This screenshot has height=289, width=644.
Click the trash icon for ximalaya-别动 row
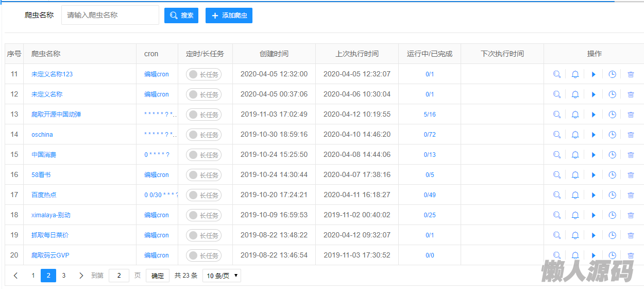pos(631,215)
